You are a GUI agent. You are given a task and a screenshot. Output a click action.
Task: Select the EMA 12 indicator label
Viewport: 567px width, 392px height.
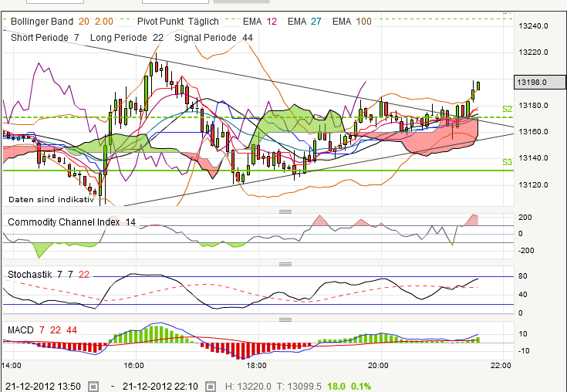[x=260, y=22]
